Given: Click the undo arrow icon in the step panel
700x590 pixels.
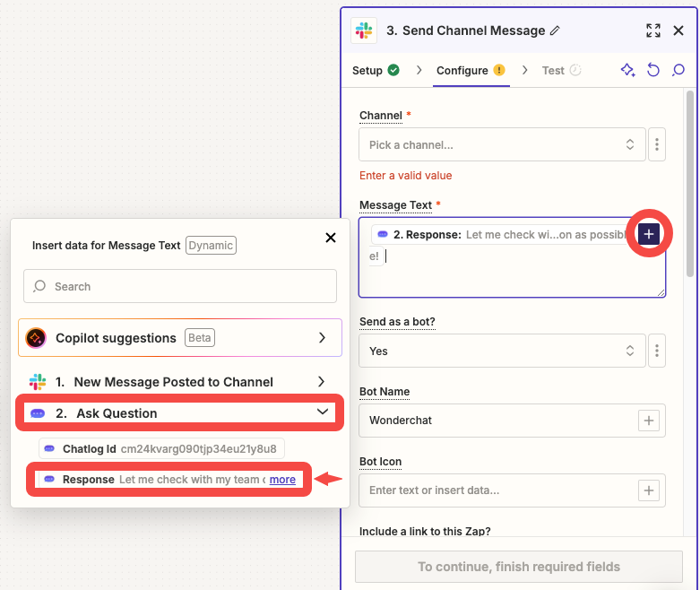Looking at the screenshot, I should [x=653, y=70].
